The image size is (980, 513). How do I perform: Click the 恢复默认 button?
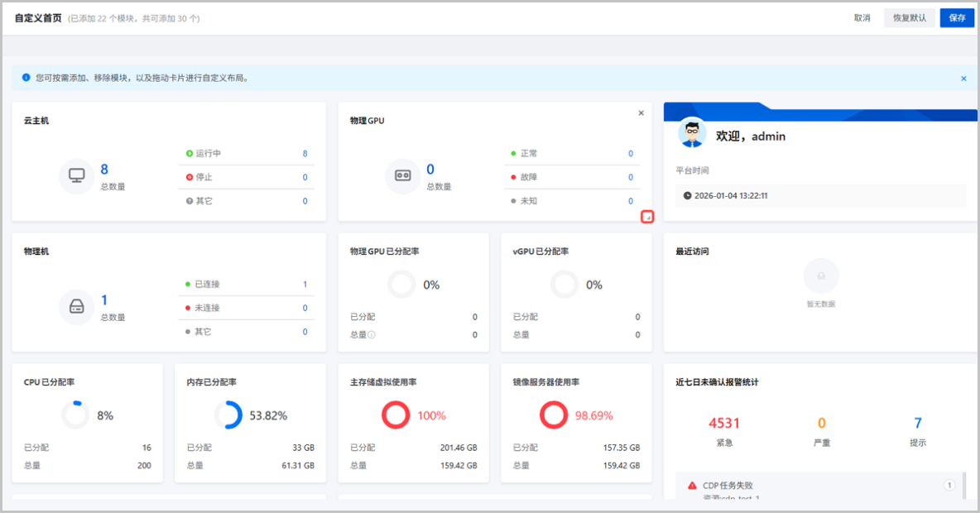click(909, 17)
